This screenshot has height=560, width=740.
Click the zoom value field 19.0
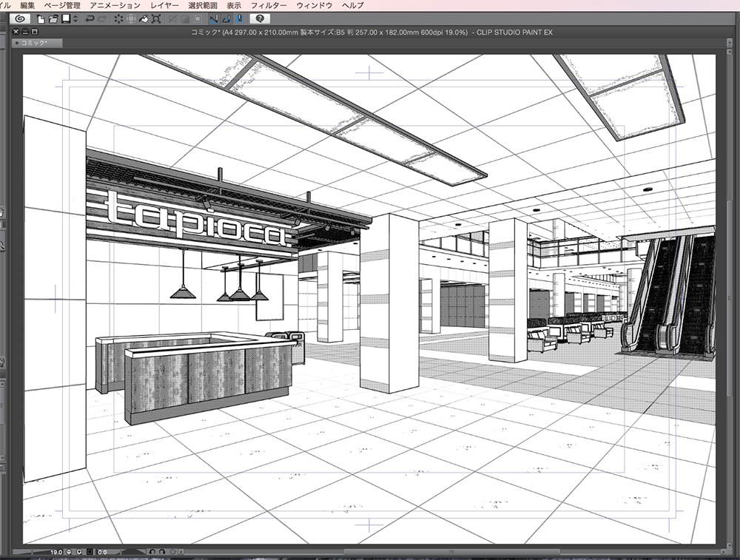click(x=56, y=552)
